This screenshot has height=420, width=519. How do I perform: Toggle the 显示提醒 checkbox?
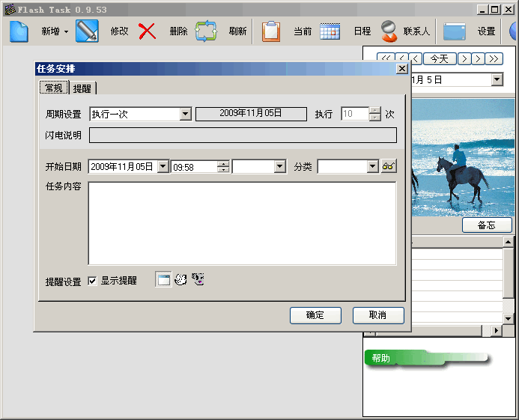(93, 281)
